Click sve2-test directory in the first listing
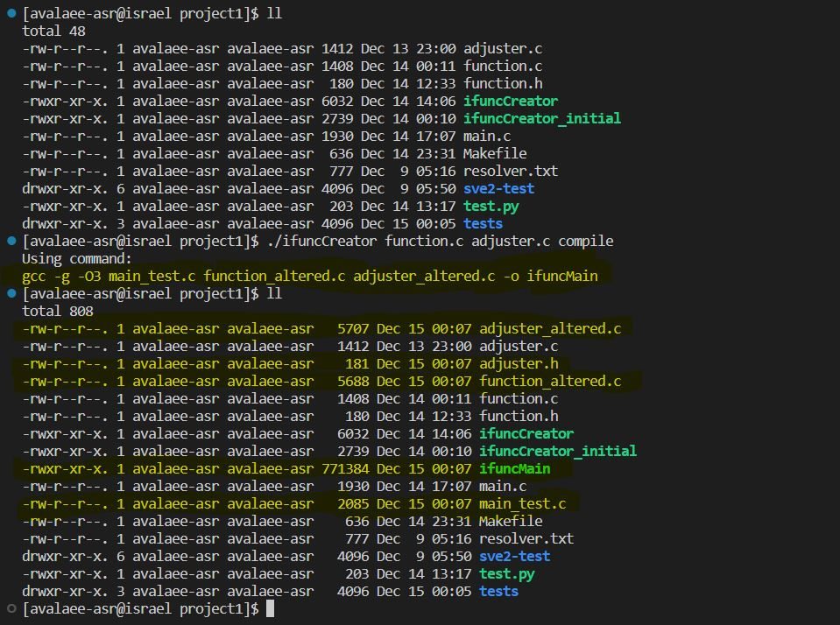Screen dimensions: 840x625 point(498,188)
